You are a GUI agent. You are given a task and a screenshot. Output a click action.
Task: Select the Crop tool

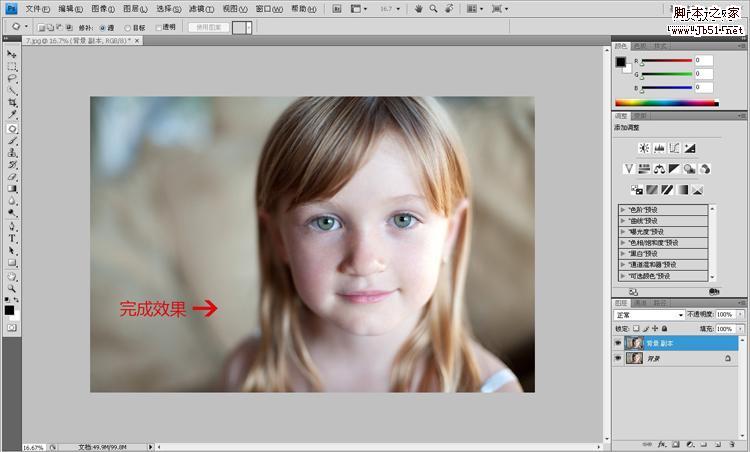(11, 103)
